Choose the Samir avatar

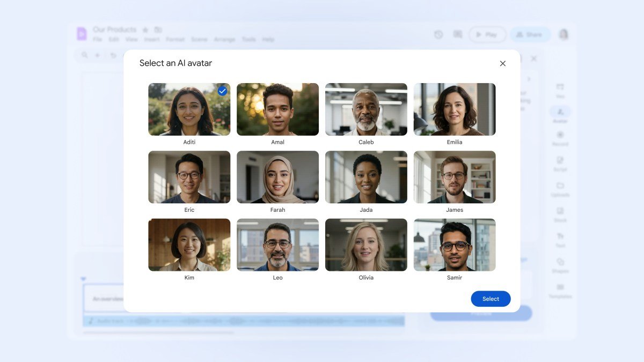pos(455,245)
